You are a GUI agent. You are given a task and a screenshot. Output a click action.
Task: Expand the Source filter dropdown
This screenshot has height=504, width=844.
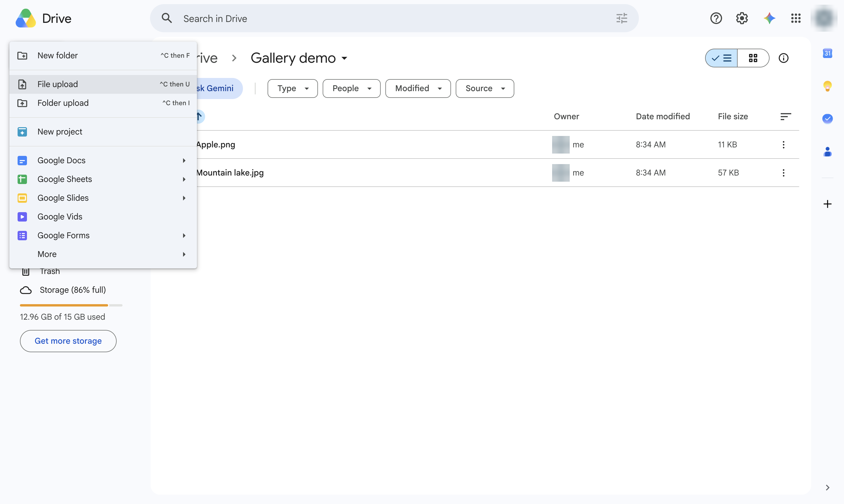click(x=485, y=89)
